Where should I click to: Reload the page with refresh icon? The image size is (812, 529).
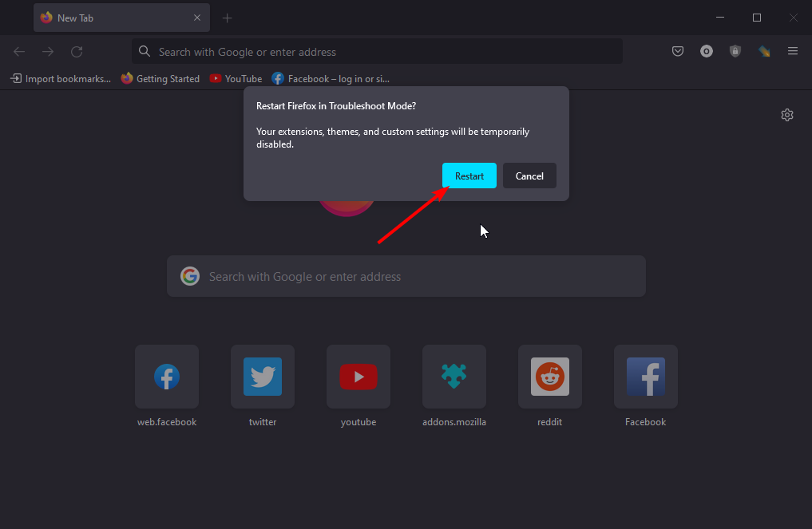(77, 51)
